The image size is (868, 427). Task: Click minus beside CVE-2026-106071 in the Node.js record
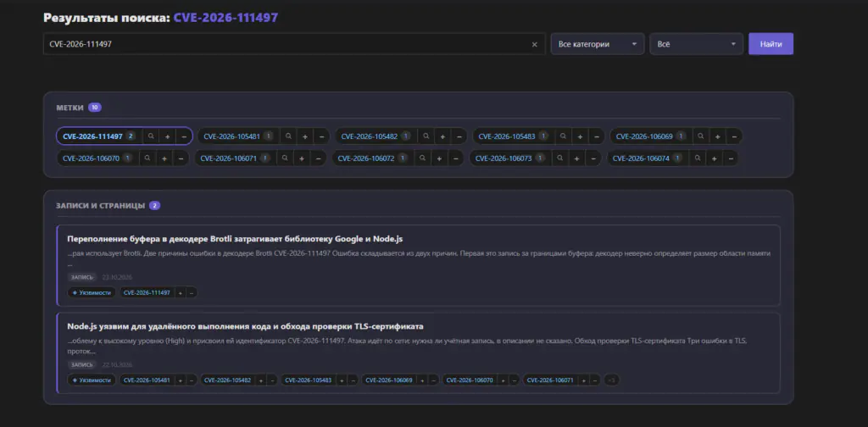[594, 380]
